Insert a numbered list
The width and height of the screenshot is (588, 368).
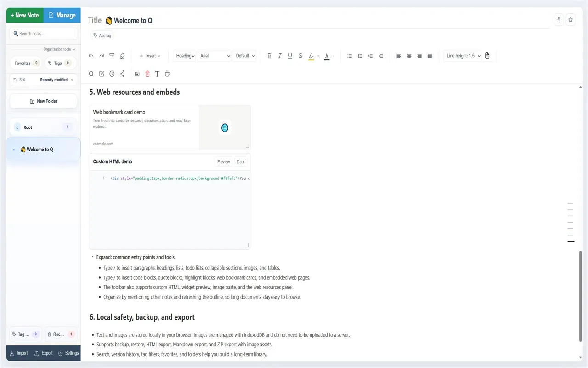point(360,56)
